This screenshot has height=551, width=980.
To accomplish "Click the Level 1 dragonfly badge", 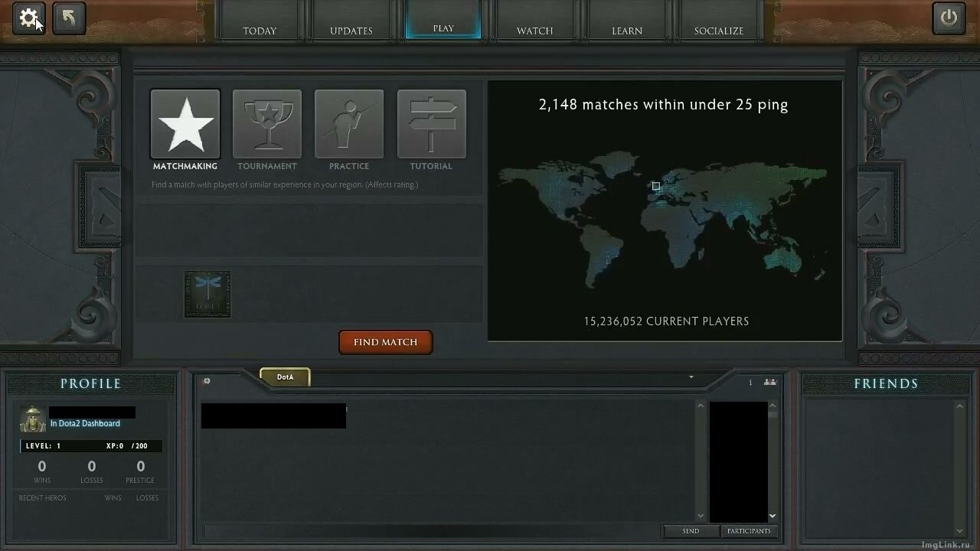I will tap(207, 293).
